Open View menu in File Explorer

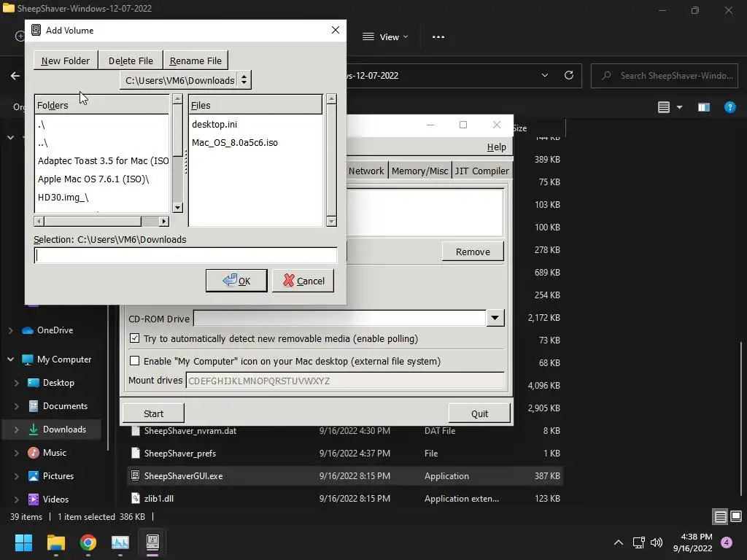point(385,36)
